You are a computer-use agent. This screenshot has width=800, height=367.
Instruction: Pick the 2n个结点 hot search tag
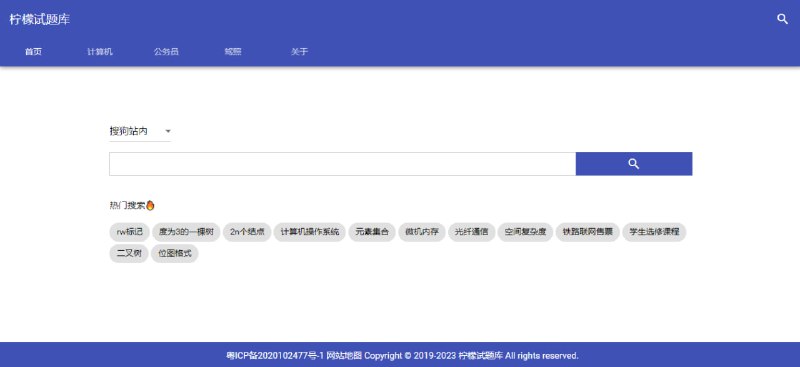click(247, 232)
